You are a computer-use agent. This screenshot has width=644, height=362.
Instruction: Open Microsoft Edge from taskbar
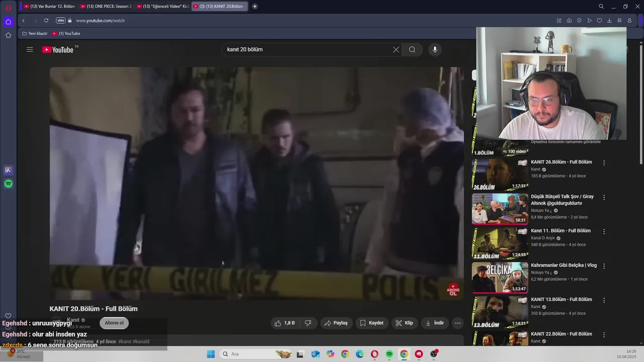[x=360, y=354]
